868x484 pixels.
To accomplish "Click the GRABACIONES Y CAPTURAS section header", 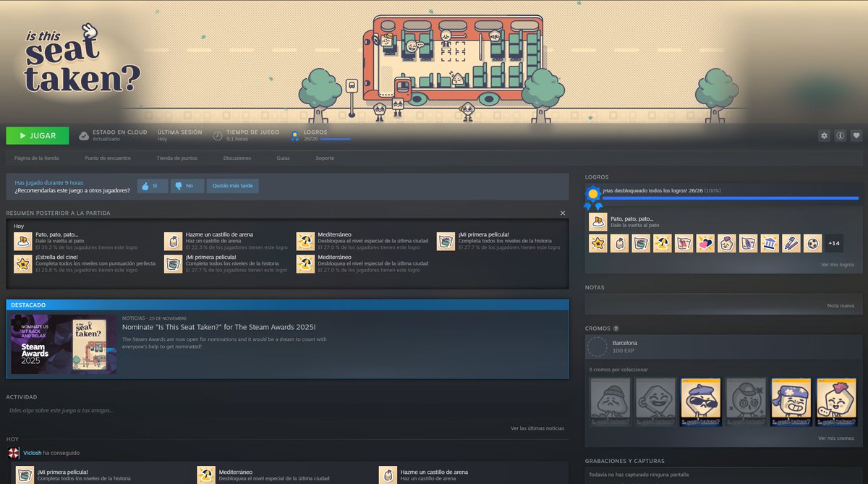I will coord(624,461).
